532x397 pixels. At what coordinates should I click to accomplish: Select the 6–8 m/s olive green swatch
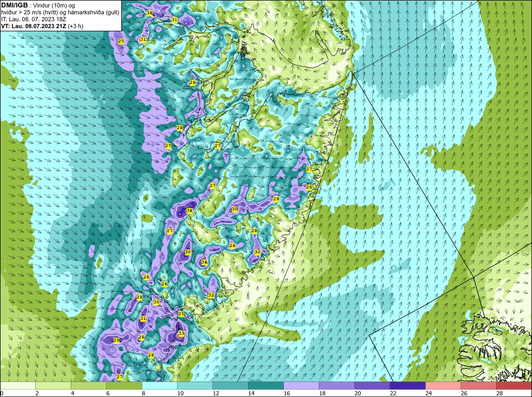pyautogui.click(x=124, y=386)
